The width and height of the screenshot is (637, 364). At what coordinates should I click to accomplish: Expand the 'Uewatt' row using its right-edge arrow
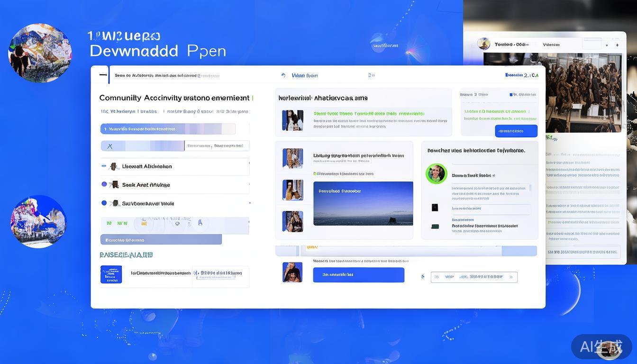pos(249,164)
